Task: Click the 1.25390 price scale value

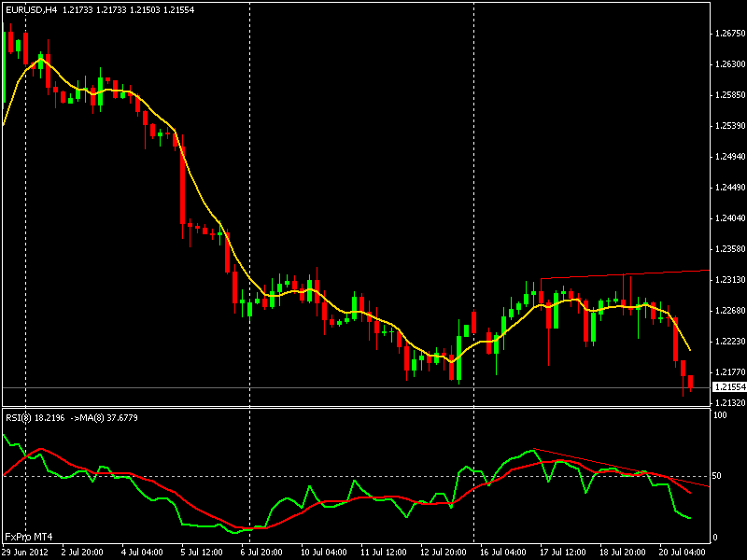Action: [730, 126]
